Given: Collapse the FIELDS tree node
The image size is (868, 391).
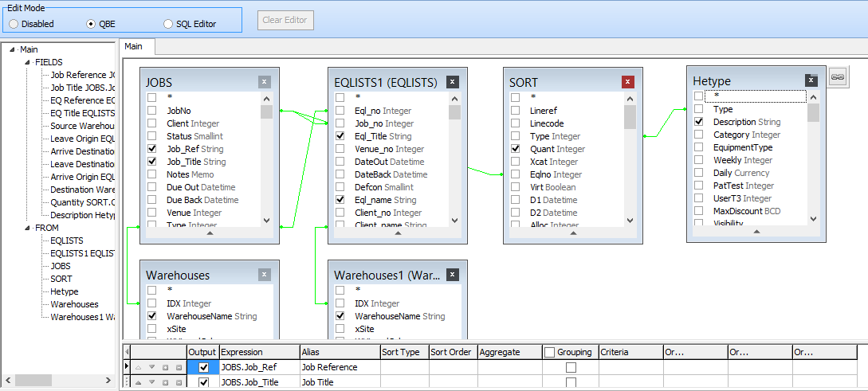Looking at the screenshot, I should click(28, 62).
